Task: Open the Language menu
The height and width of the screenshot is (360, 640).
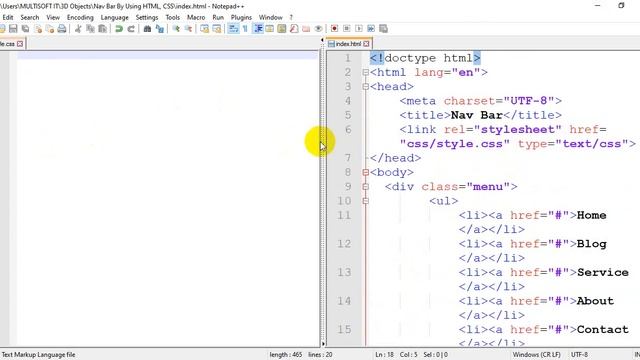Action: tap(115, 18)
